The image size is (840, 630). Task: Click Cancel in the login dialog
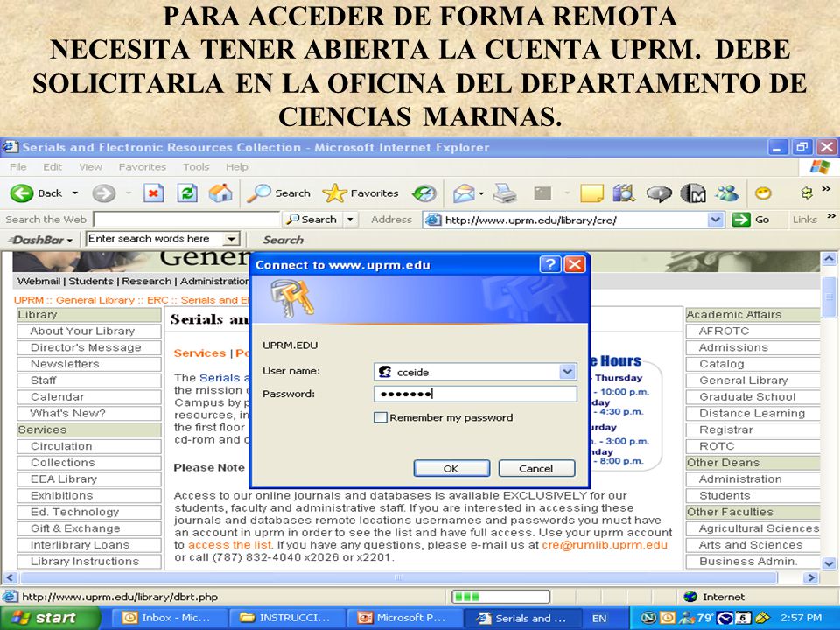(536, 468)
